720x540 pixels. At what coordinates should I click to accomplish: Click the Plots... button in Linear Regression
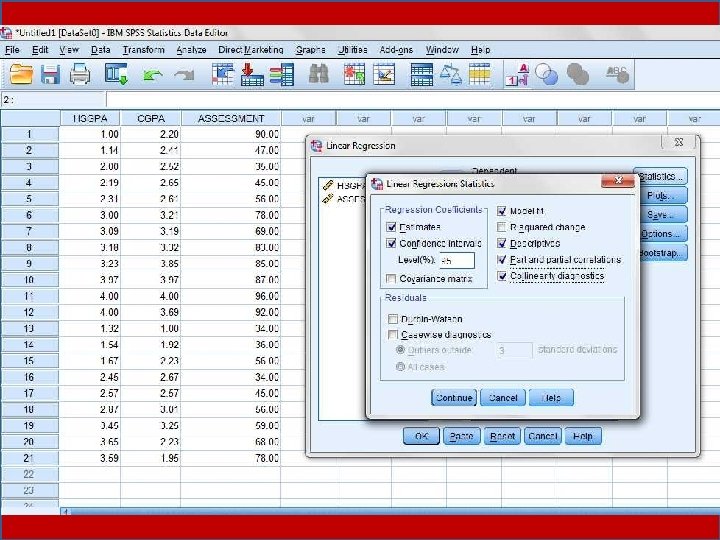(663, 196)
